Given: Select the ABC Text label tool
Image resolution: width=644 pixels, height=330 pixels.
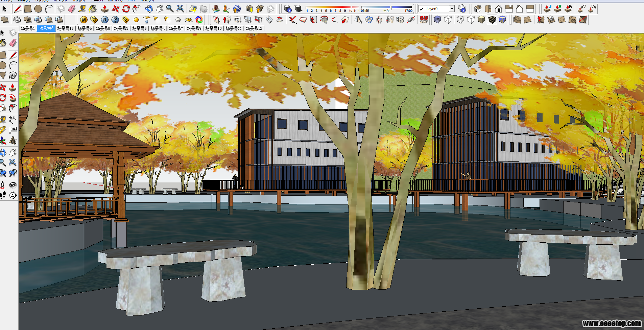Looking at the screenshot, I should 13,130.
